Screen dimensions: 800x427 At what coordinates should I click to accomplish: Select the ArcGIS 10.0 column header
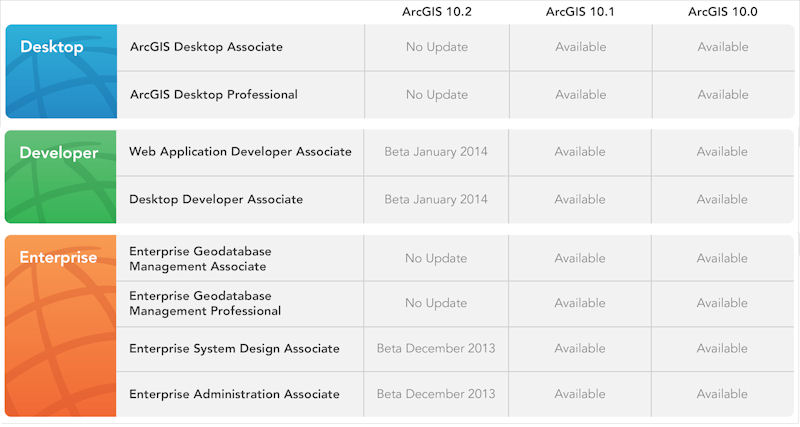coord(722,11)
